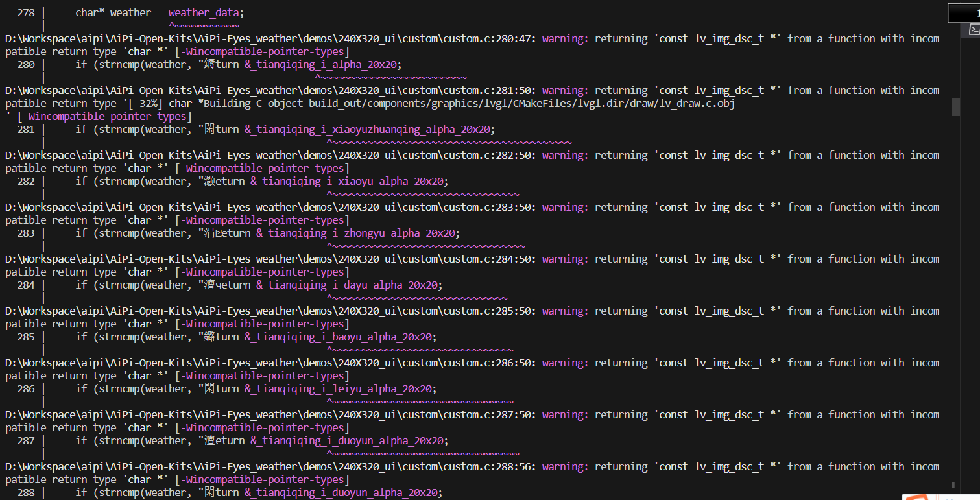Click &_tianqiqing_i_duoyun_alpha_20x20 on line 287
Viewport: 980px width, 500px height.
click(346, 440)
